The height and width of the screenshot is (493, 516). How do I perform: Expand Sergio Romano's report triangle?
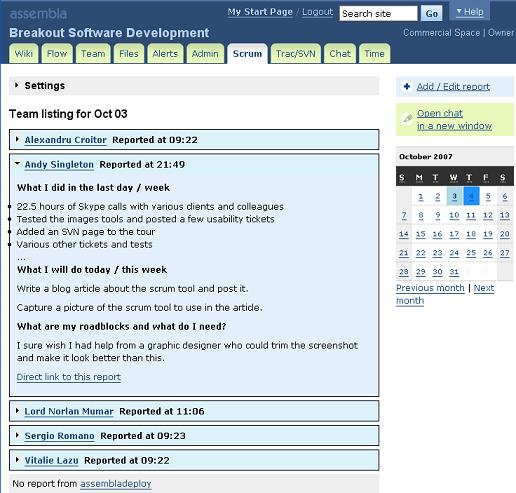(x=17, y=435)
